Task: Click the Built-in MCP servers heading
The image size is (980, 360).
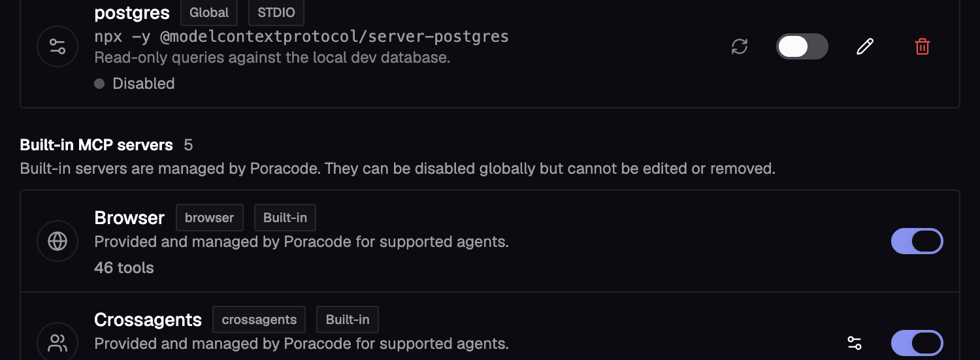Action: pos(97,144)
